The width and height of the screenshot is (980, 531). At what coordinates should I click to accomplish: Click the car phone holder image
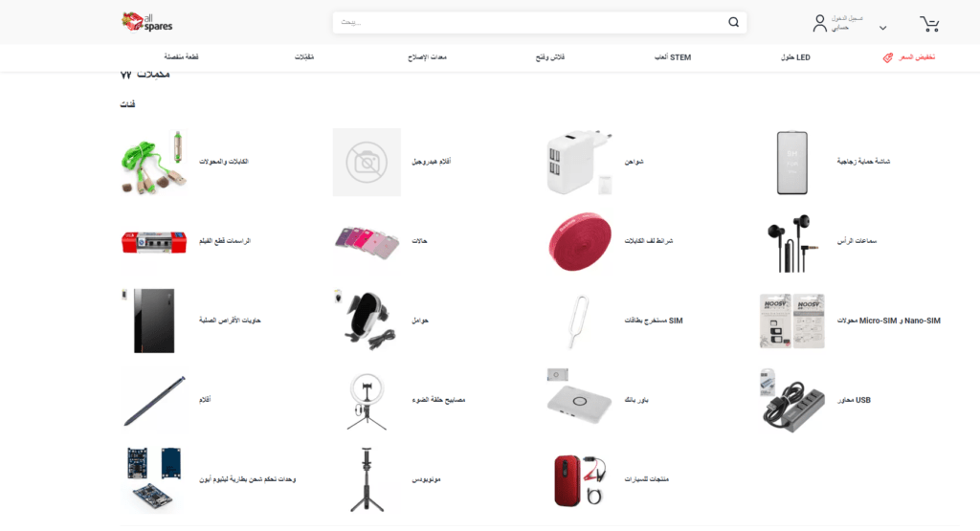click(367, 320)
